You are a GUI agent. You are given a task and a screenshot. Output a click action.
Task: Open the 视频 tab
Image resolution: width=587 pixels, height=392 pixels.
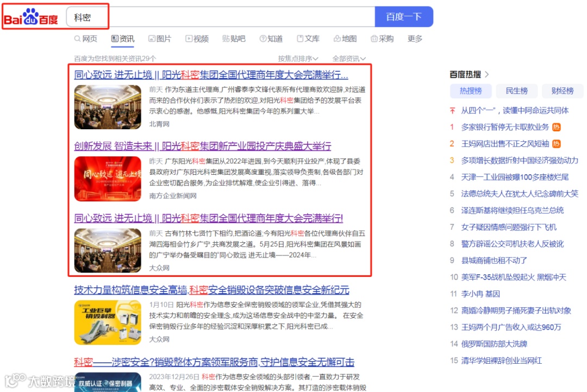pos(197,39)
